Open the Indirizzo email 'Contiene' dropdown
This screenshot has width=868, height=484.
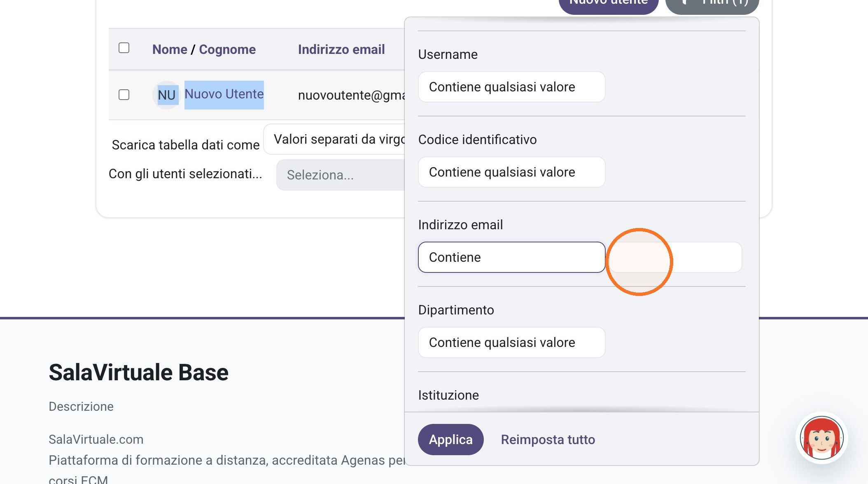511,257
